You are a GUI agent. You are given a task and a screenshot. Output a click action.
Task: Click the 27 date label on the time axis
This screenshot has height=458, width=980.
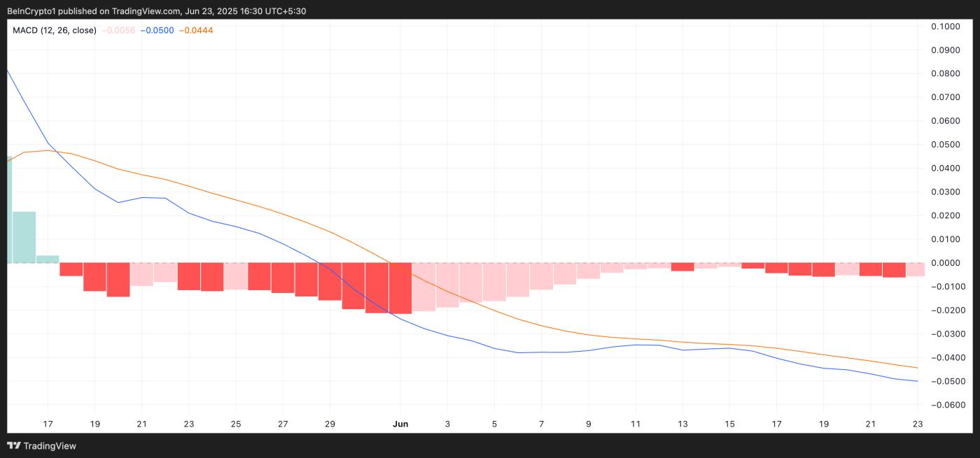(283, 424)
